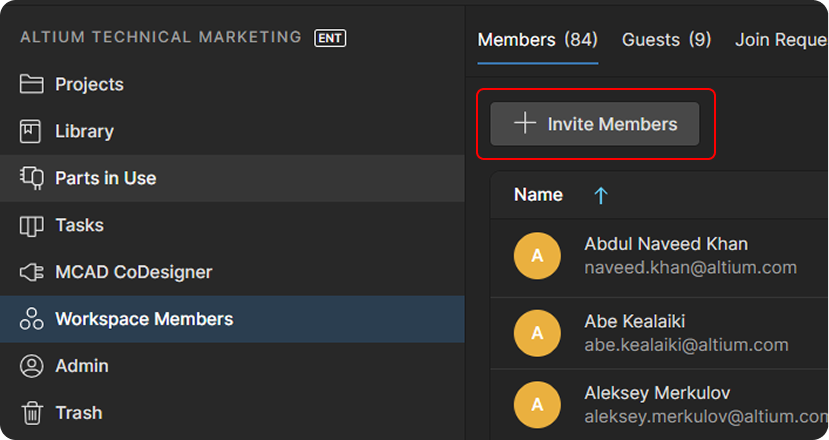Switch to the Join Requests tab
Image resolution: width=829 pixels, height=440 pixels.
pos(781,40)
